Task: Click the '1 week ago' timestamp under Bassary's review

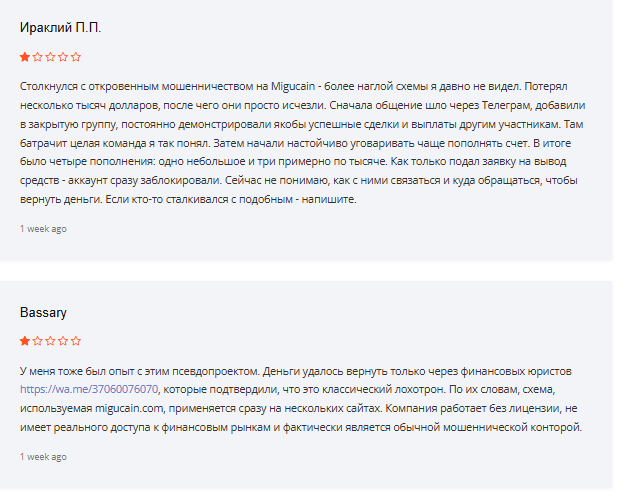Action: click(x=43, y=457)
